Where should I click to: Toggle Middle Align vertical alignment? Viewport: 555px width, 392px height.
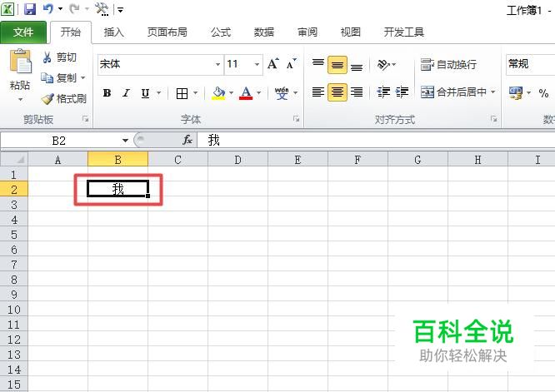337,65
